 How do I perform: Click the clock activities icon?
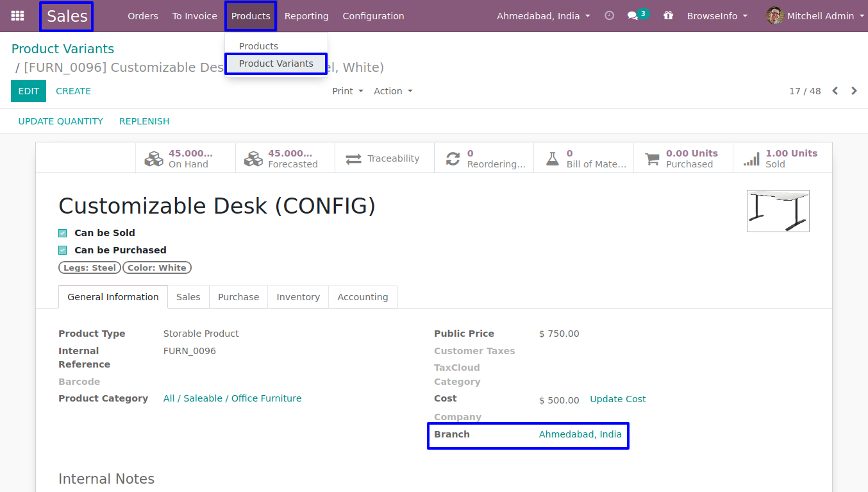pyautogui.click(x=609, y=16)
